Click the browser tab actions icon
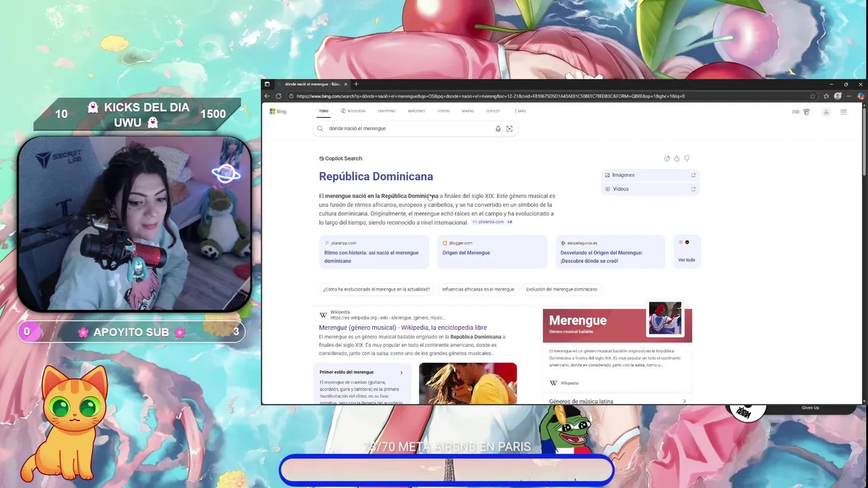Screen dimensions: 868x488 267,84
